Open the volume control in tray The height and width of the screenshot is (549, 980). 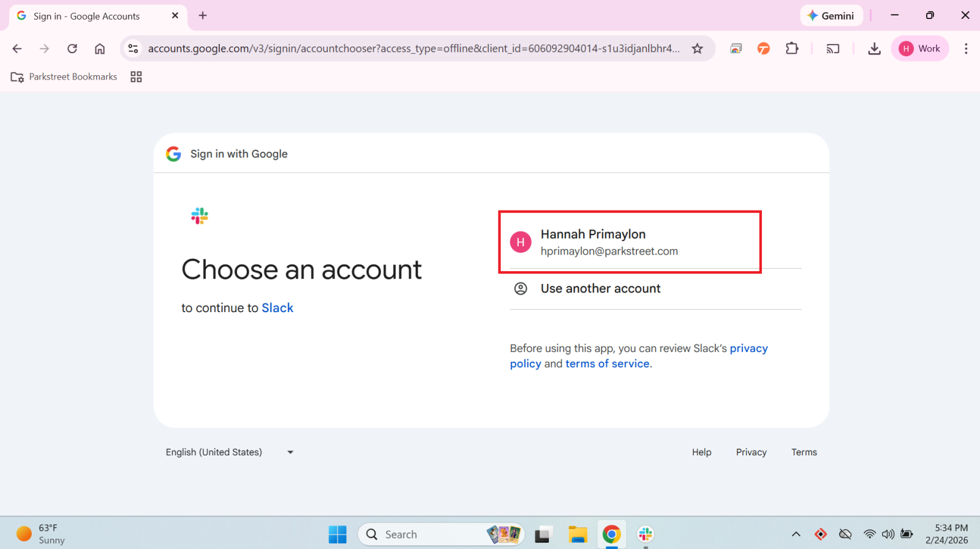[888, 534]
